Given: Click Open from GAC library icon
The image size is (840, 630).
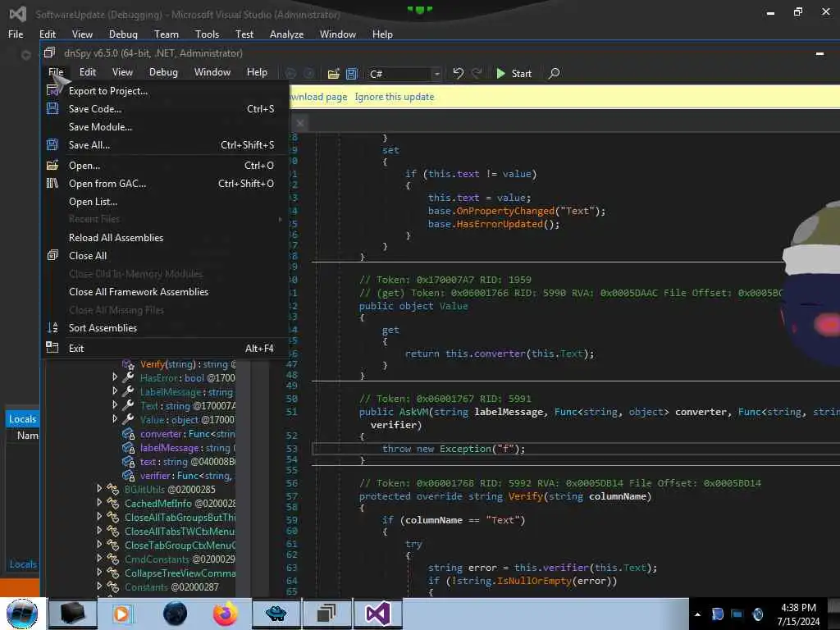Looking at the screenshot, I should coord(52,184).
